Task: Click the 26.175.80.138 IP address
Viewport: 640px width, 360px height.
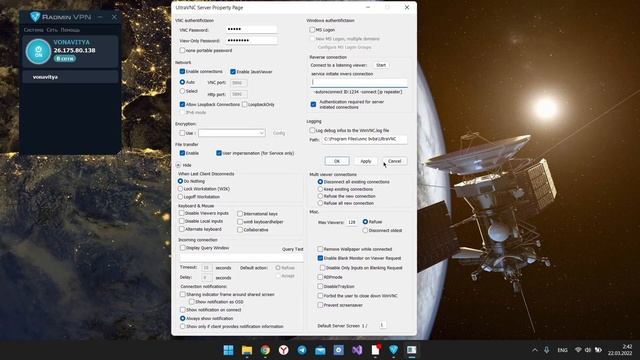Action: pyautogui.click(x=74, y=51)
